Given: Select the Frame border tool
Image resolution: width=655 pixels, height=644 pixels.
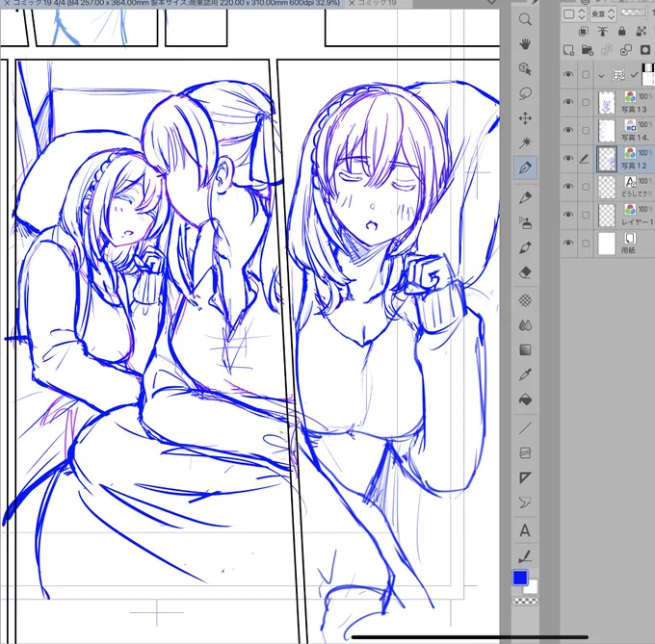Looking at the screenshot, I should [525, 452].
